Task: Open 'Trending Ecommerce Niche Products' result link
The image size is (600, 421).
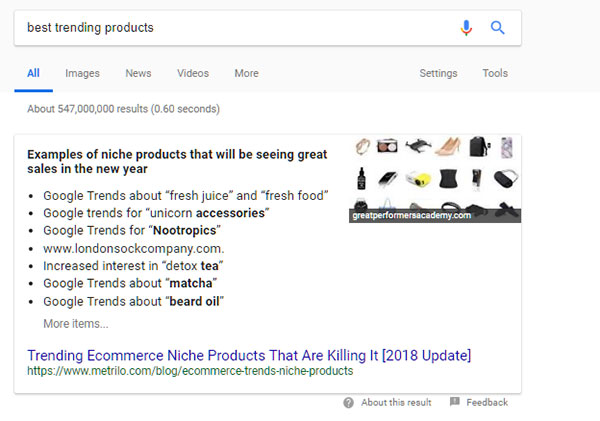Action: (249, 356)
